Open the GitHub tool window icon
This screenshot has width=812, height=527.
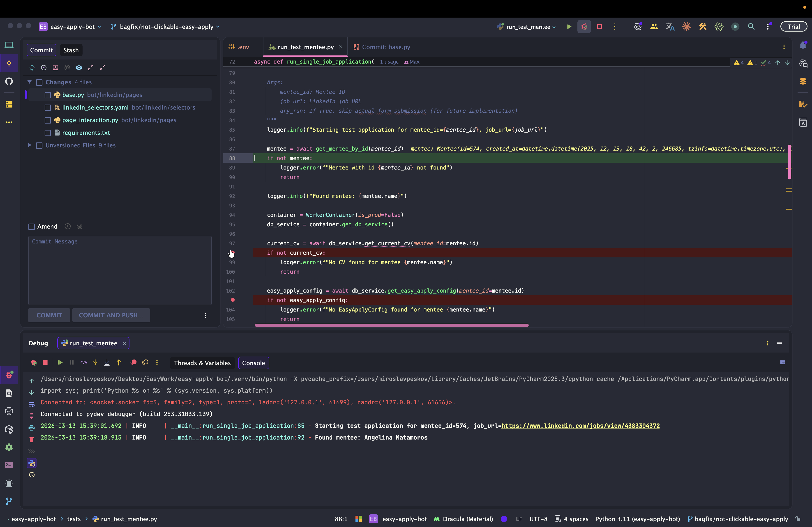coord(9,81)
